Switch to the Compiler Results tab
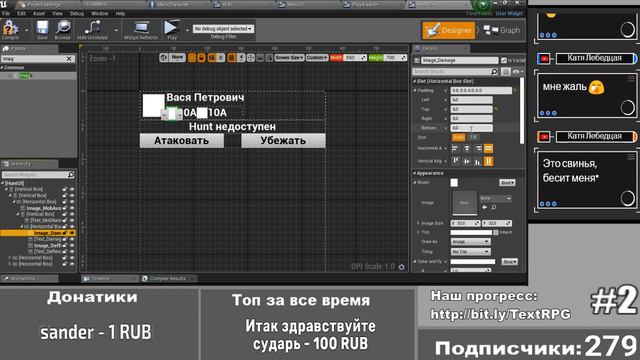Screen dimensions: 640x360 coord(167,279)
